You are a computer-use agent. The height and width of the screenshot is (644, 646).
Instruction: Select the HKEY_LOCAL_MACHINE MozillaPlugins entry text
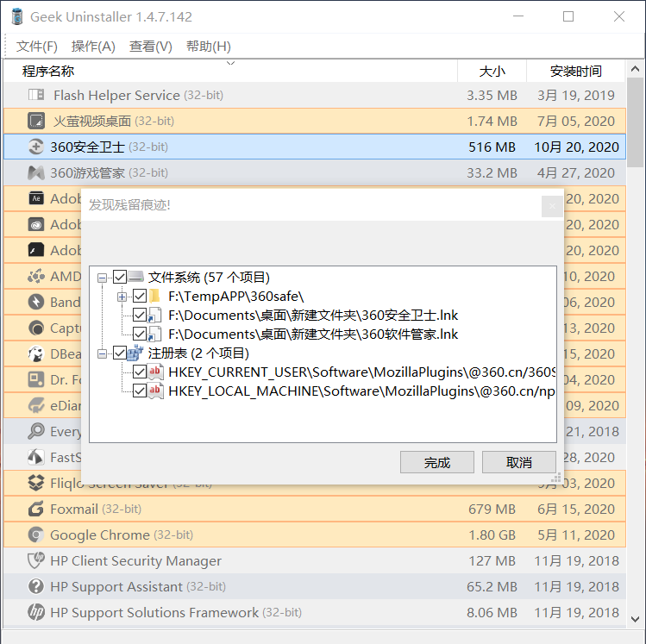pos(361,391)
